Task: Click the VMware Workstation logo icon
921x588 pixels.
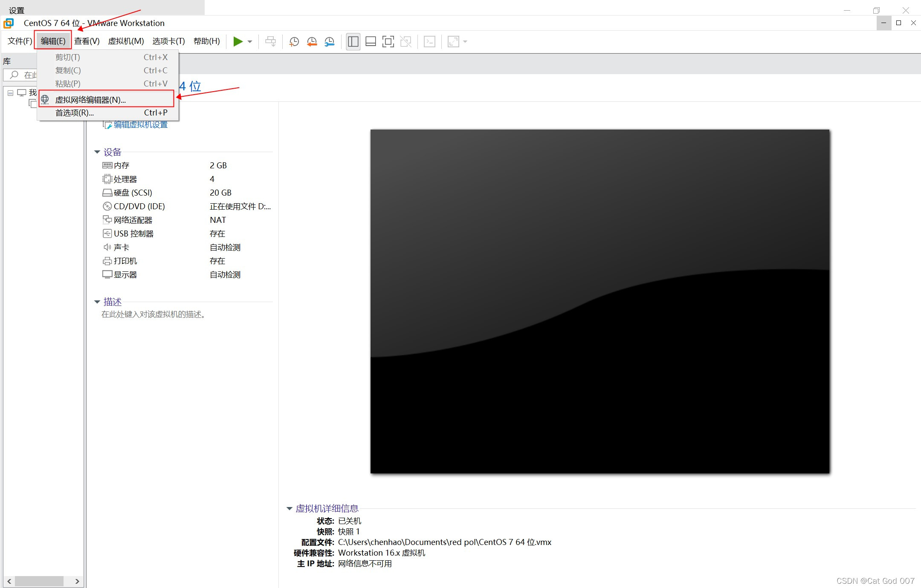Action: [x=9, y=23]
